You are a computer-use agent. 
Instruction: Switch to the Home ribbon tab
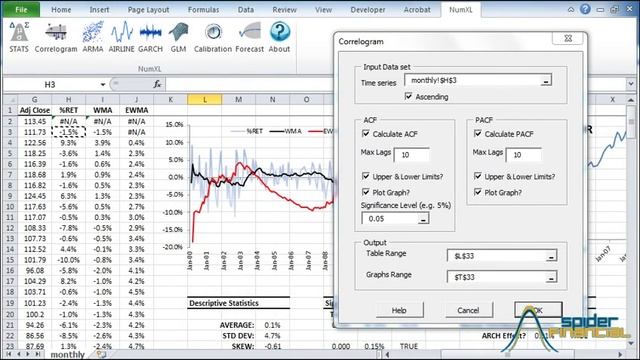point(61,9)
